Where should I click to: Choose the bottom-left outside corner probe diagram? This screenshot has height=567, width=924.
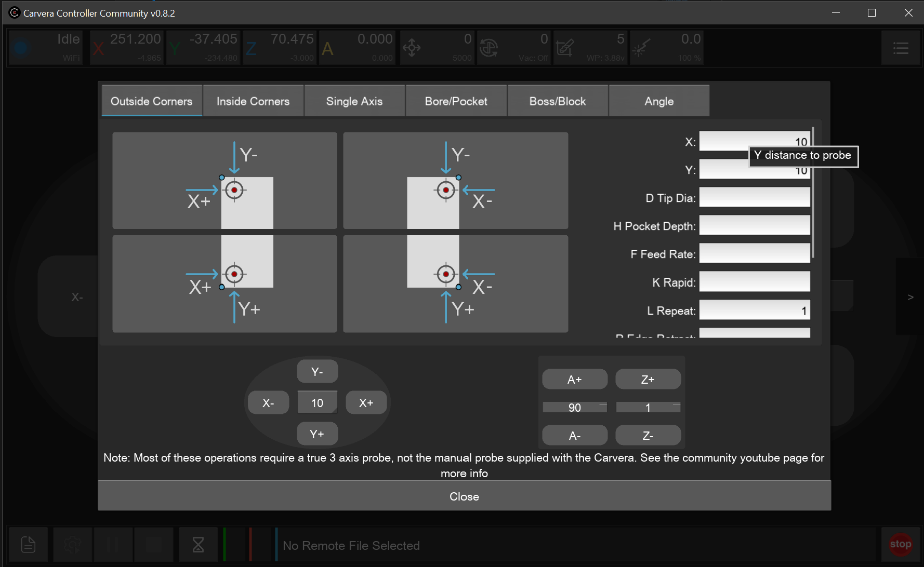pyautogui.click(x=225, y=283)
